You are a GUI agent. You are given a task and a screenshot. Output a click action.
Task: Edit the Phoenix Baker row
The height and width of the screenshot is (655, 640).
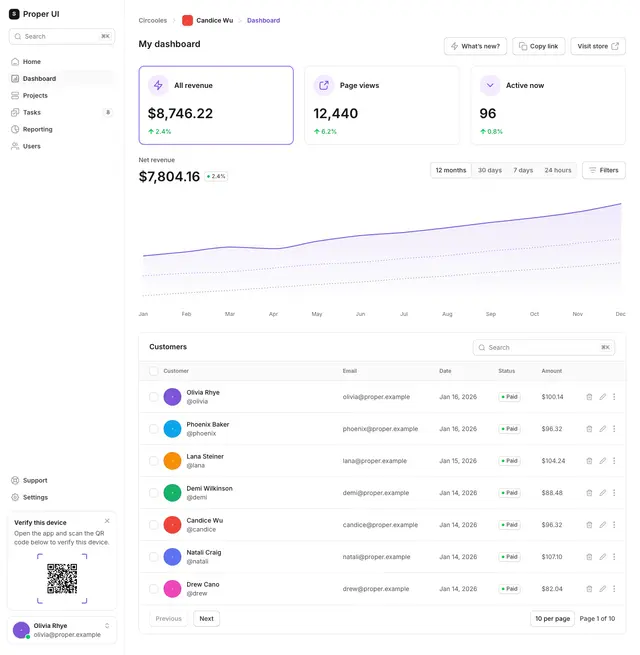tap(602, 429)
